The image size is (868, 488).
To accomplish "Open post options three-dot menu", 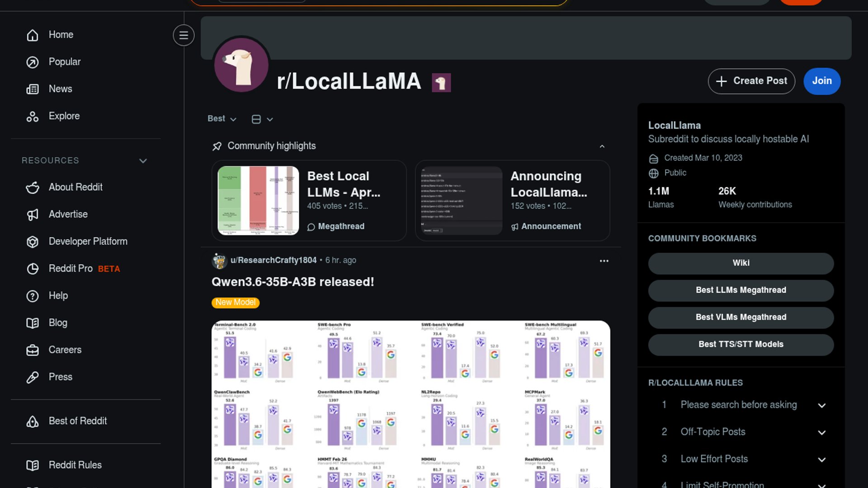I will coord(604,261).
